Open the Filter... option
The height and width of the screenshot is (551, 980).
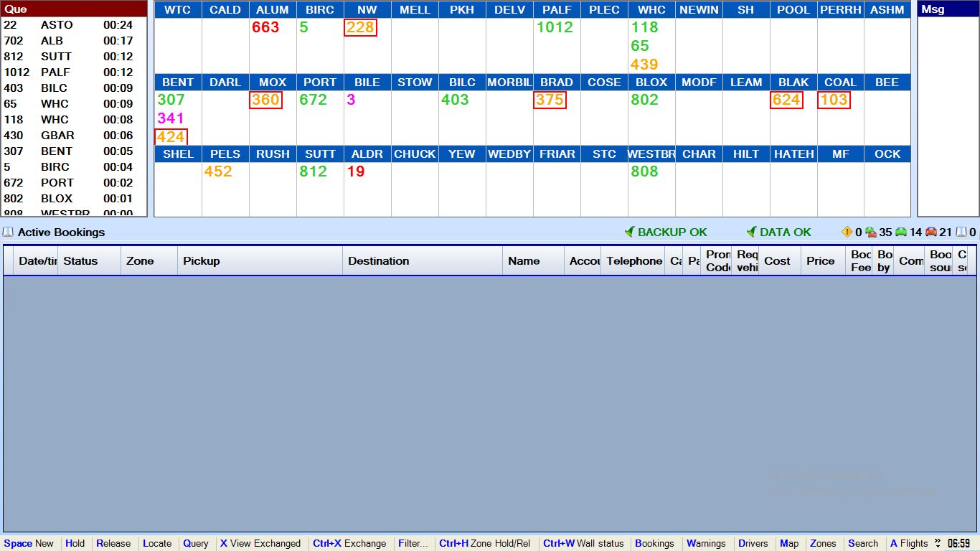tap(413, 544)
